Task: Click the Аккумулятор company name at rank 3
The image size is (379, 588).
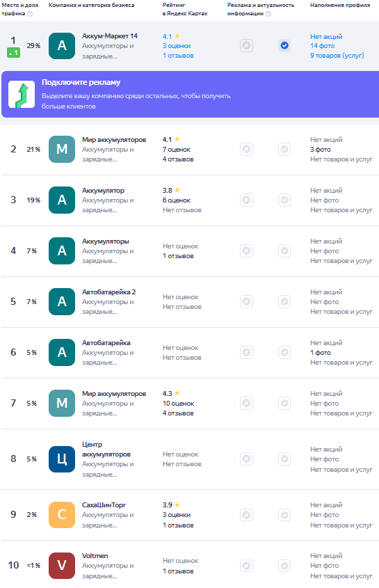Action: [103, 191]
